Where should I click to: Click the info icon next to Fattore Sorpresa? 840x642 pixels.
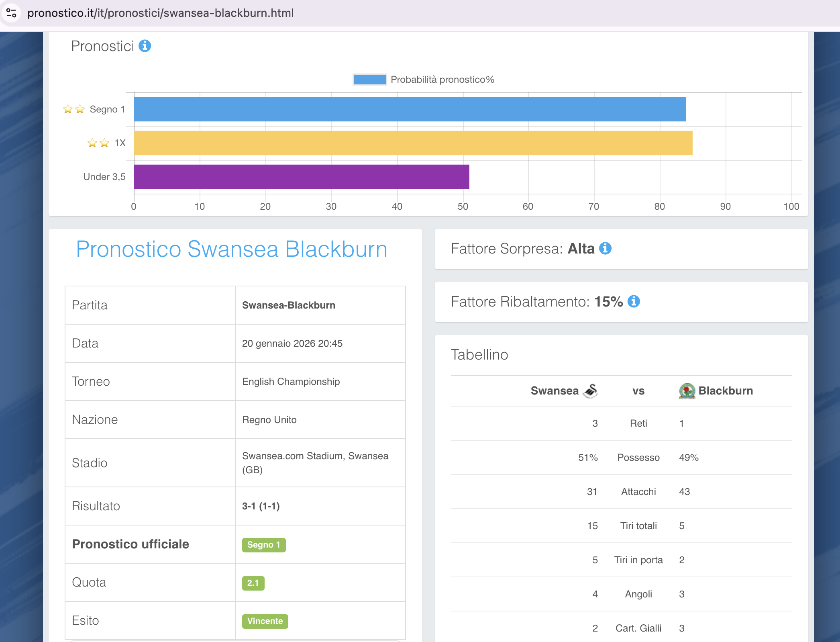(605, 249)
